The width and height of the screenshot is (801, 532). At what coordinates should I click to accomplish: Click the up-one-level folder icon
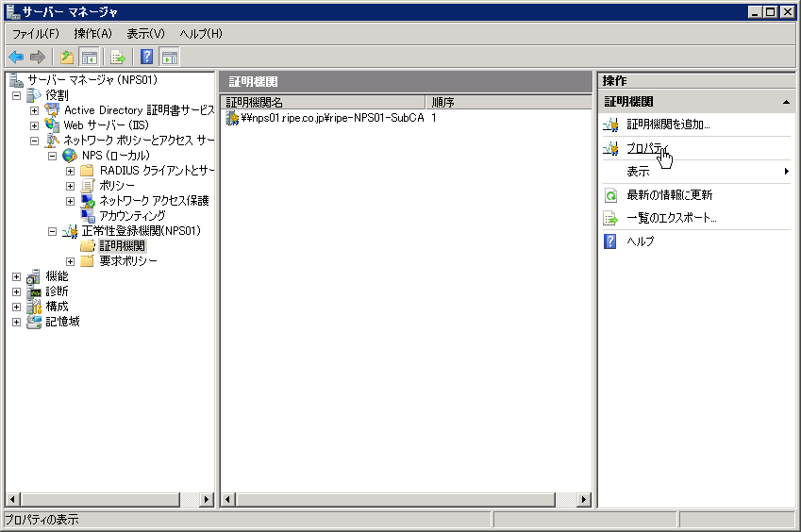tap(67, 57)
